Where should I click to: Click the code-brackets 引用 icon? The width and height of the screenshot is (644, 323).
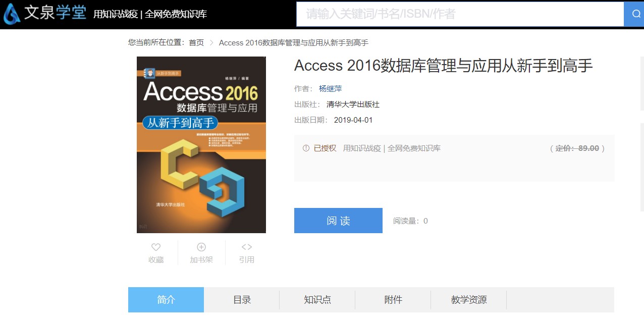(247, 247)
